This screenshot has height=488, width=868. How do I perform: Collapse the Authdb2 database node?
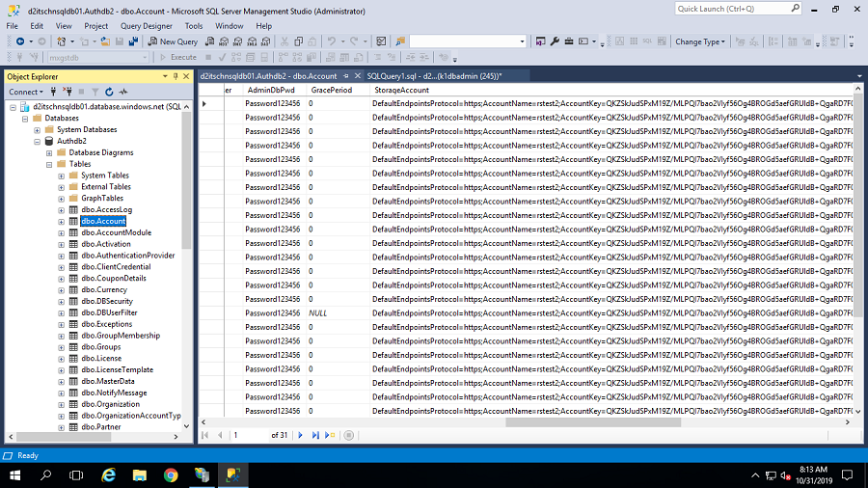coord(37,142)
